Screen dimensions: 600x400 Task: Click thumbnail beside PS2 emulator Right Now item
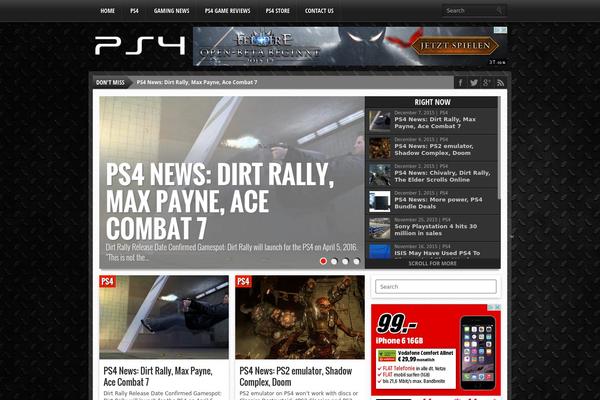380,148
